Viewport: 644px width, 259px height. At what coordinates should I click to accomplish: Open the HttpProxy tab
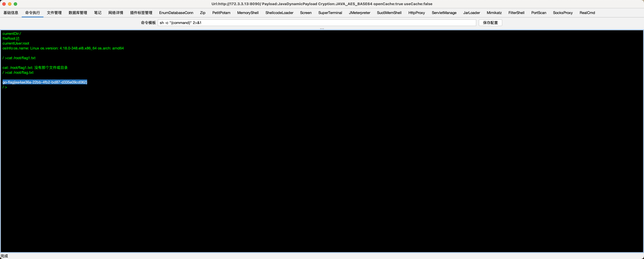coord(416,13)
